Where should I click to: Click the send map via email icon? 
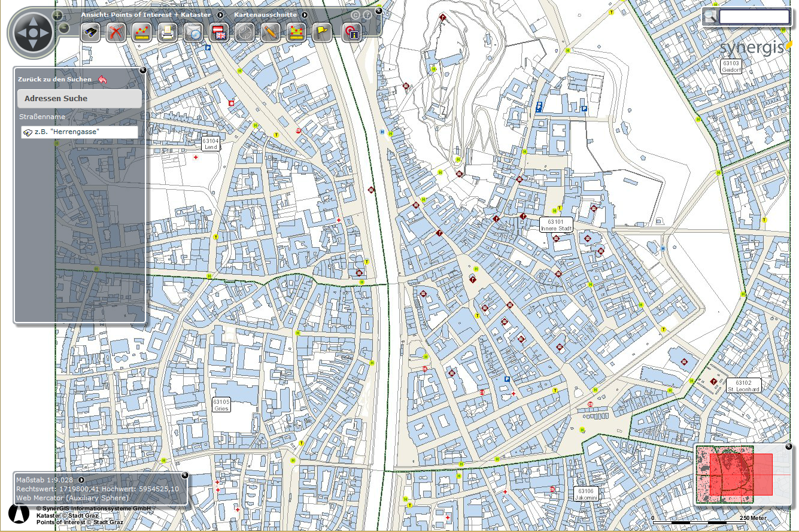(193, 32)
